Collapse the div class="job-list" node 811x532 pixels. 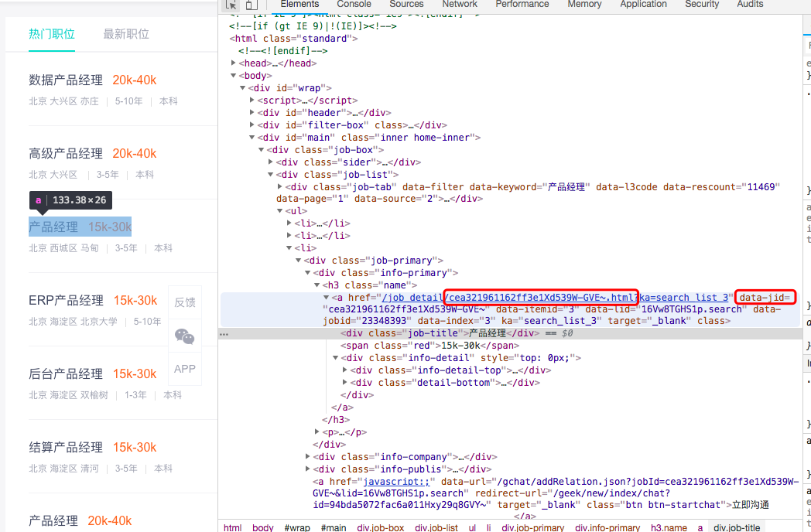pos(271,175)
